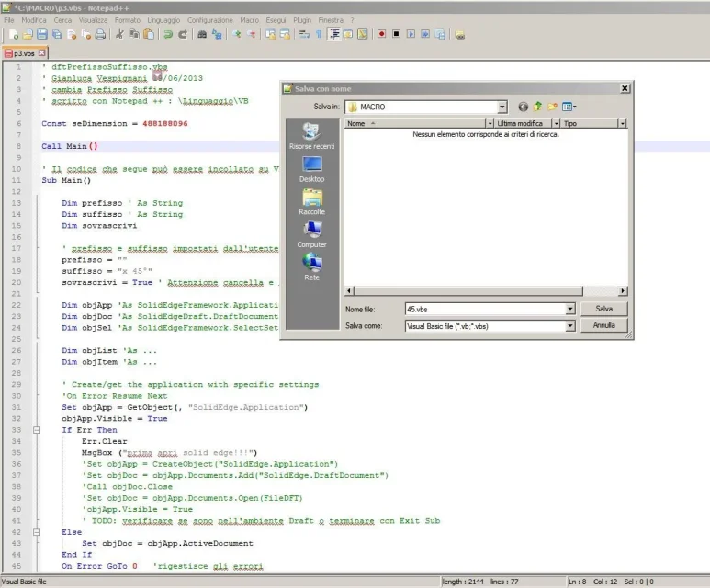Click Run macro multiple times icon

(425, 34)
